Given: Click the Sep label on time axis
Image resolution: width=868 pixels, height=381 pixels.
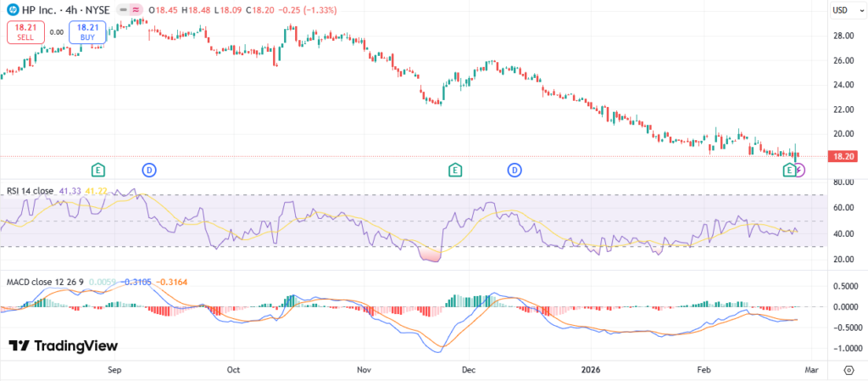Looking at the screenshot, I should tap(114, 369).
